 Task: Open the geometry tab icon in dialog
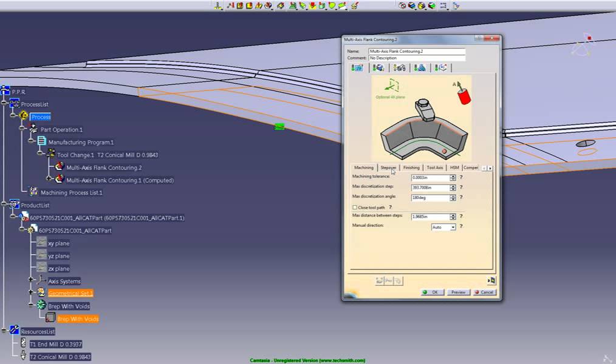pyautogui.click(x=378, y=67)
